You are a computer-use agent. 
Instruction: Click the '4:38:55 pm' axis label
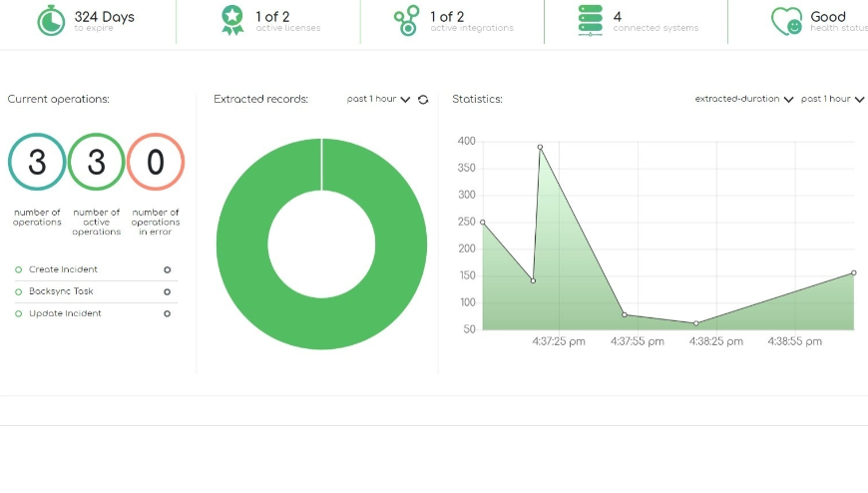[794, 341]
